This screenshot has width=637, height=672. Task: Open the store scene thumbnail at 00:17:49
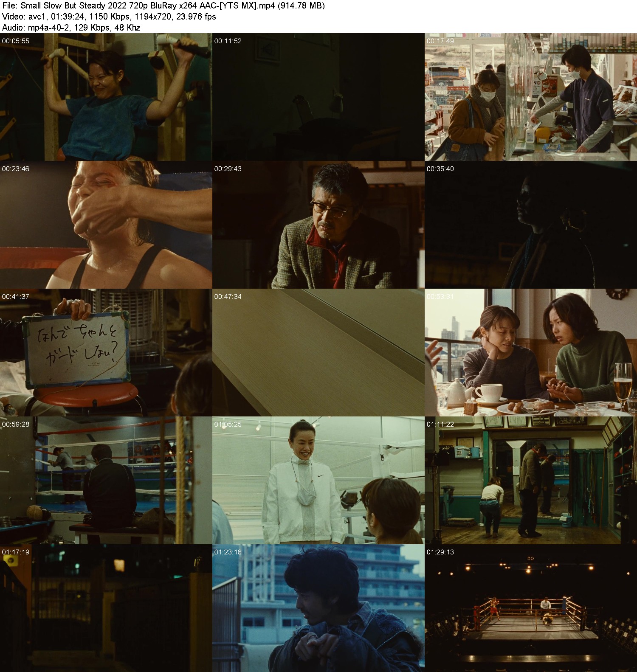[531, 97]
